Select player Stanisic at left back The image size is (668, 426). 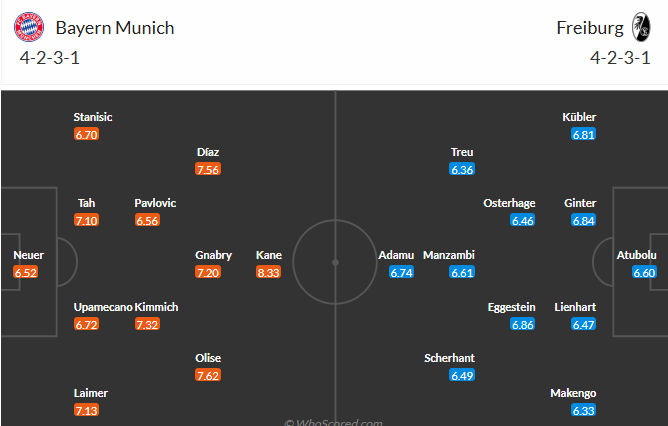point(93,117)
